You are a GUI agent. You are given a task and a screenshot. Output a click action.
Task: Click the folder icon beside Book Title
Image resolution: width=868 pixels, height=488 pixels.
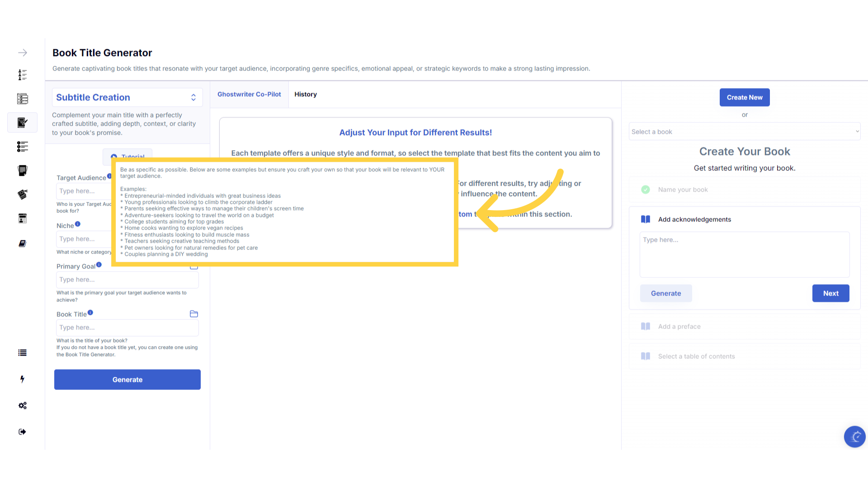click(194, 314)
